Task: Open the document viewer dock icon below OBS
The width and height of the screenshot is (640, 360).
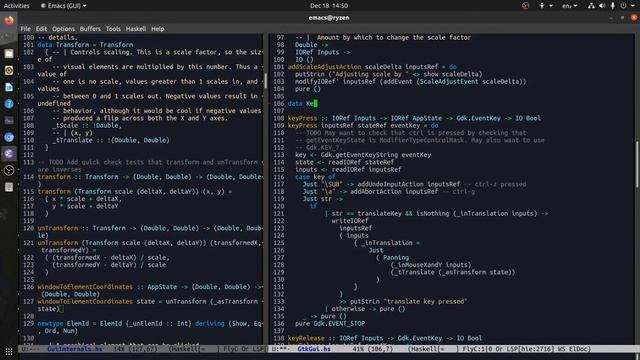Action: tap(9, 187)
